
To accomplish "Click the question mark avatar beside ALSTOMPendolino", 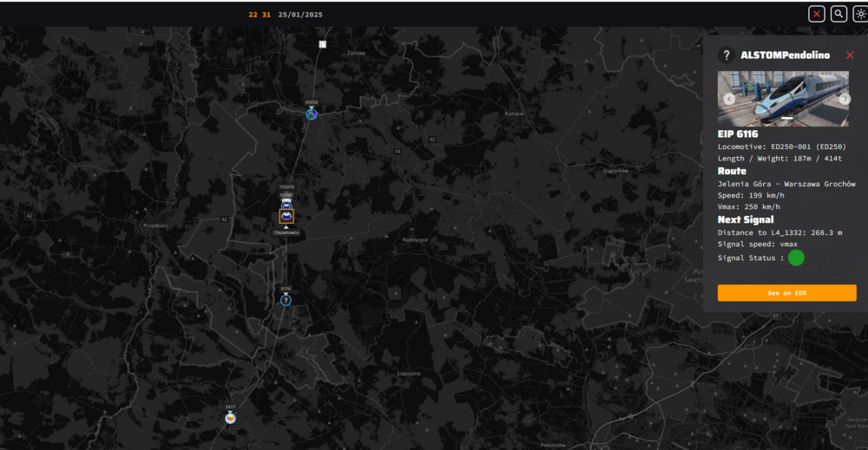I will pos(727,55).
